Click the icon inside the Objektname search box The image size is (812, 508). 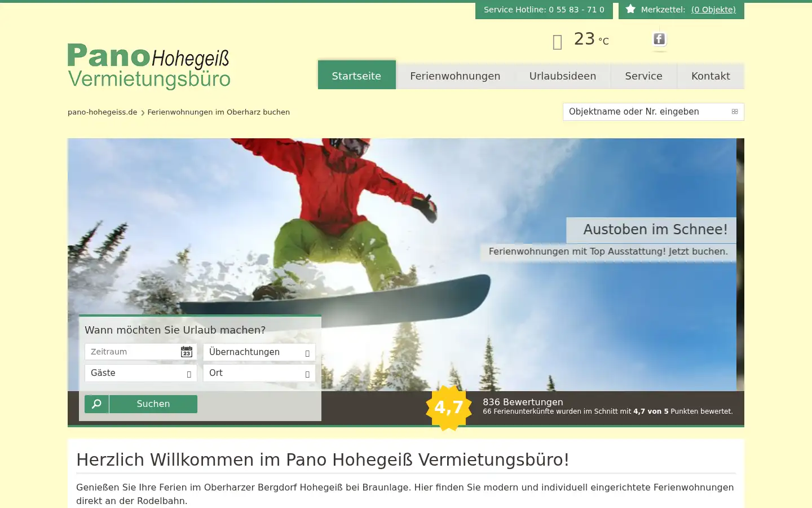tap(735, 112)
